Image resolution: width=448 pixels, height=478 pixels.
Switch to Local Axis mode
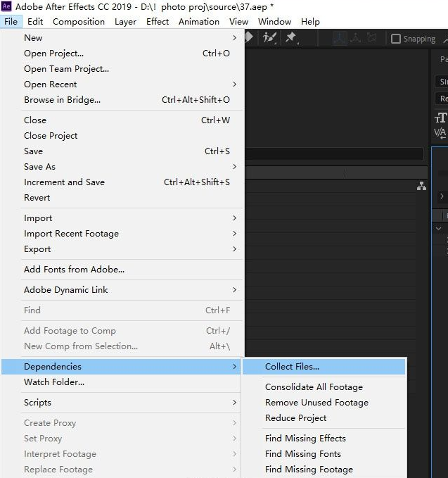(x=340, y=38)
